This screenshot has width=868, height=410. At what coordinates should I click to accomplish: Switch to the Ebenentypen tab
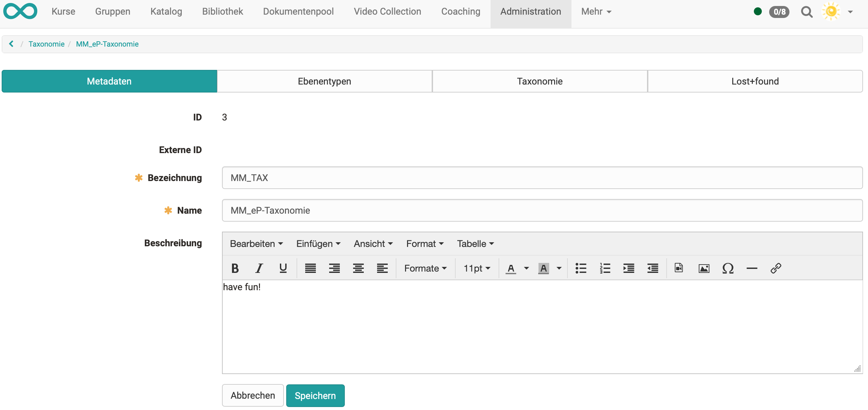[x=324, y=81]
